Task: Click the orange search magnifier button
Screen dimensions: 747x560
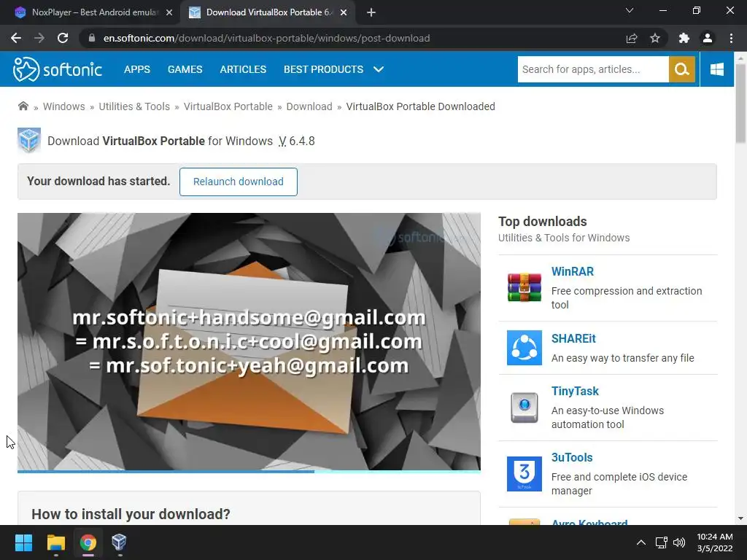Action: click(x=682, y=69)
